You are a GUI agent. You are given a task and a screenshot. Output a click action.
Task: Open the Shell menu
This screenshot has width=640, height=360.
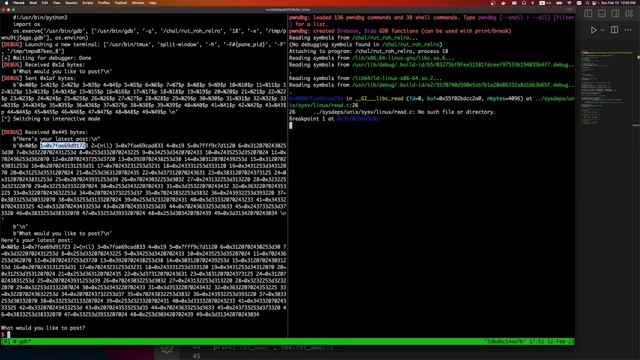pyautogui.click(x=33, y=3)
